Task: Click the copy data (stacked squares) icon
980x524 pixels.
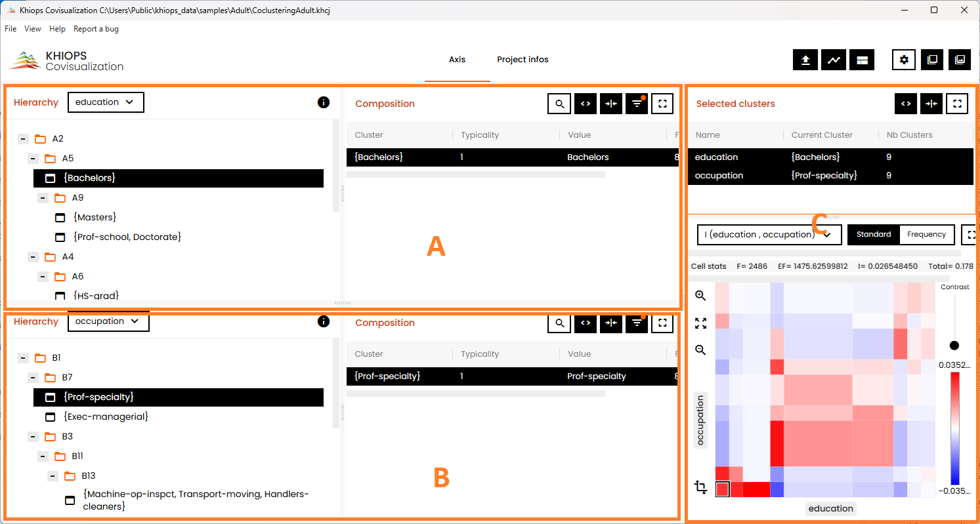Action: tap(932, 60)
